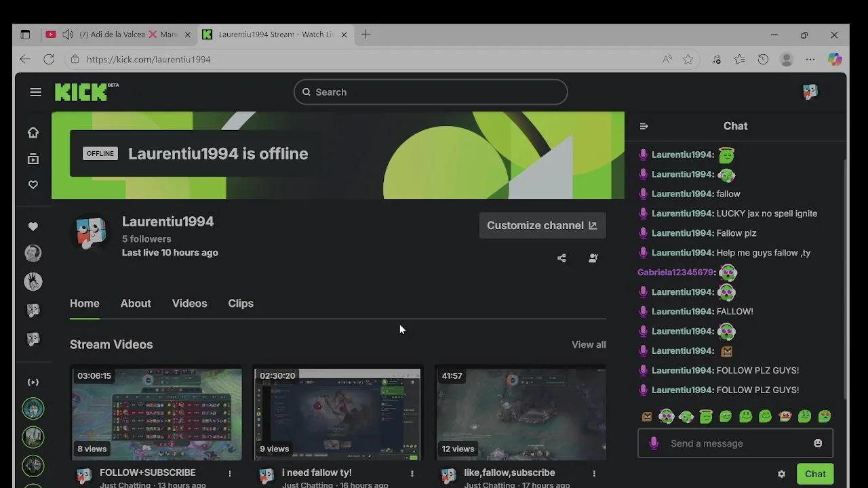The width and height of the screenshot is (868, 488).
Task: Open the 'i need fallow ty!' video title
Action: pos(317,472)
